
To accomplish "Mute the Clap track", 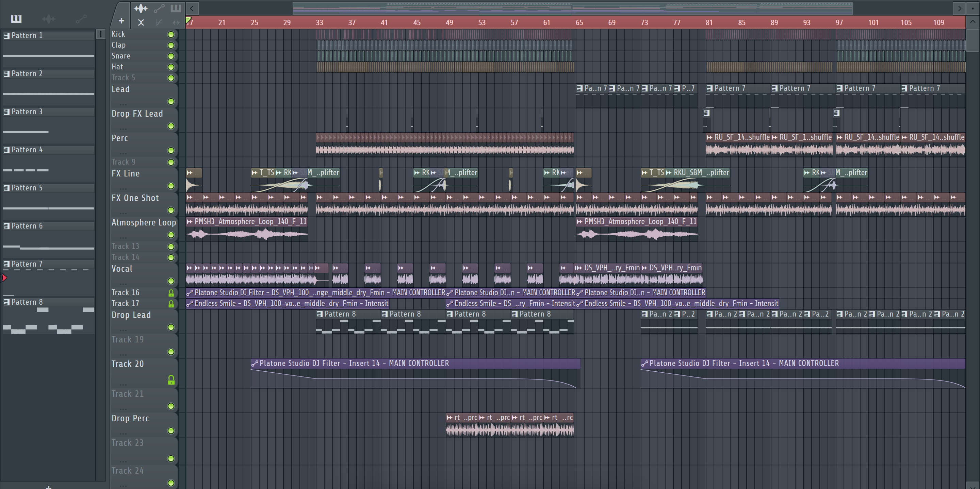I will [171, 45].
